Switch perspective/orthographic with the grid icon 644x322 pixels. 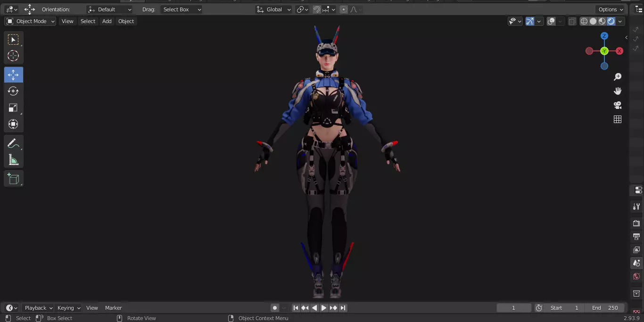point(618,119)
